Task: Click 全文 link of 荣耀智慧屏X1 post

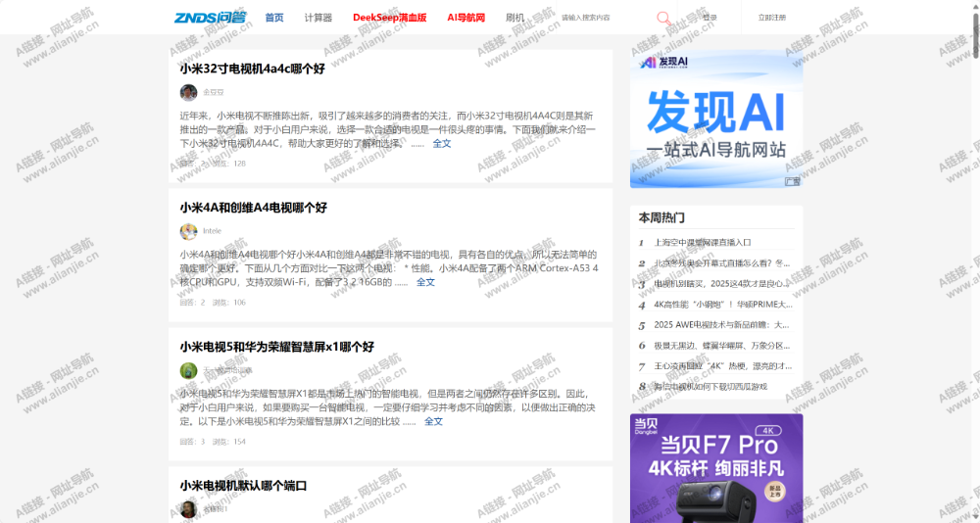Action: [x=434, y=421]
